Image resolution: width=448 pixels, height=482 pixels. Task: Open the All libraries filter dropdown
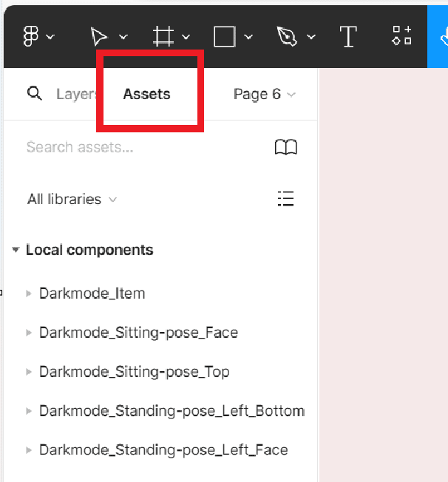(x=72, y=199)
